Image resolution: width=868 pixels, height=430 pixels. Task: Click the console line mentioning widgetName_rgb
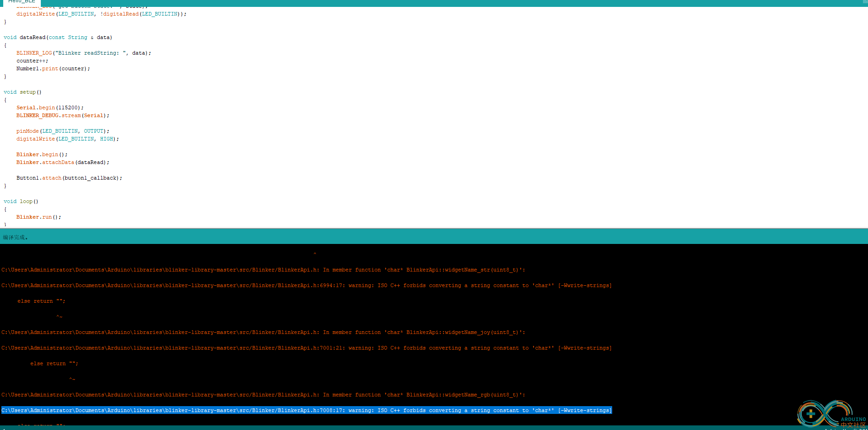coord(263,395)
